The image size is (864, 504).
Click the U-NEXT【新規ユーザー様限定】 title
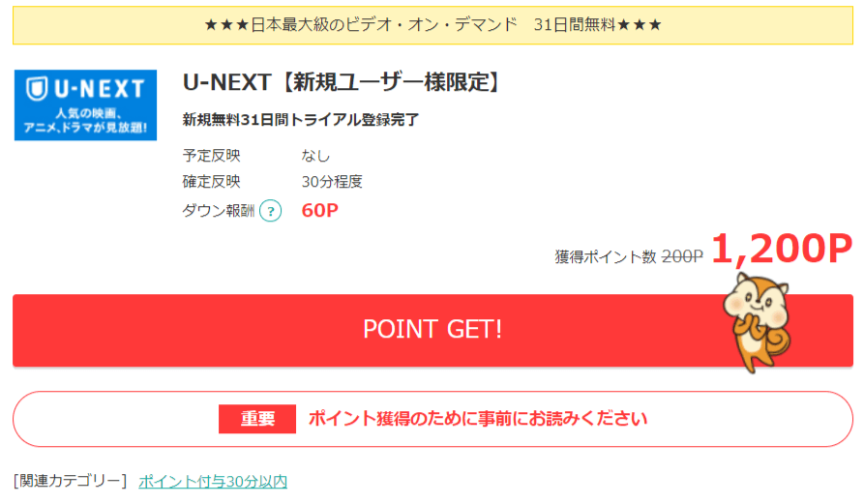tap(343, 82)
